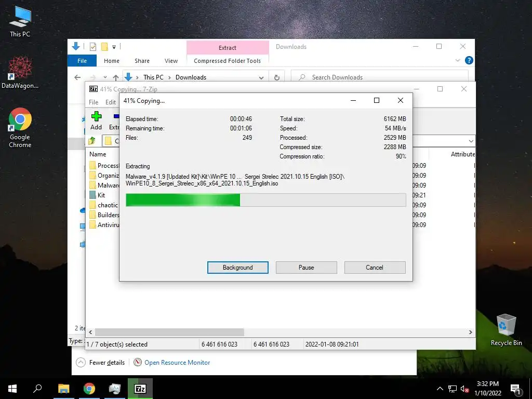Click the muted volume tray icon
Image resolution: width=532 pixels, height=399 pixels.
(x=464, y=389)
